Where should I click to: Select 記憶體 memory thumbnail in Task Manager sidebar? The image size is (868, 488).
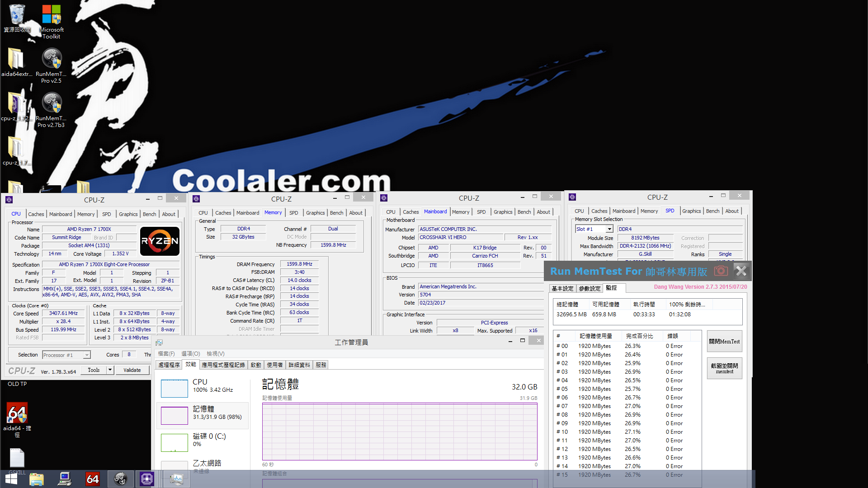click(175, 415)
